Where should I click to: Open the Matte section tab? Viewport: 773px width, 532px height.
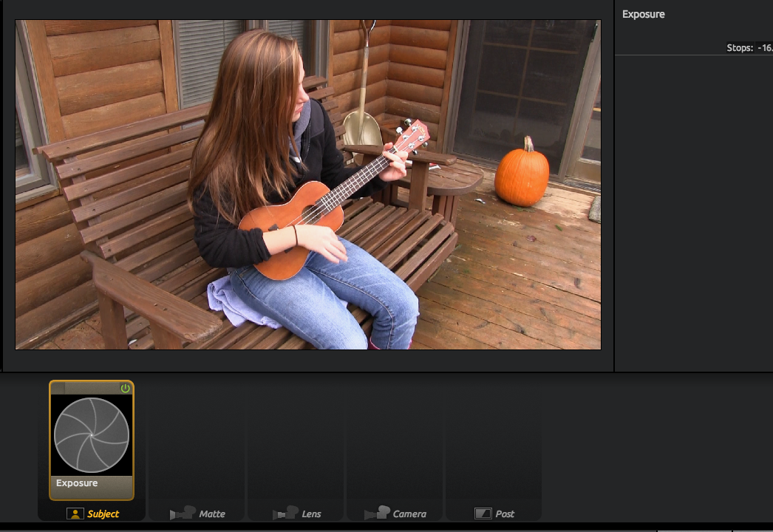[197, 514]
